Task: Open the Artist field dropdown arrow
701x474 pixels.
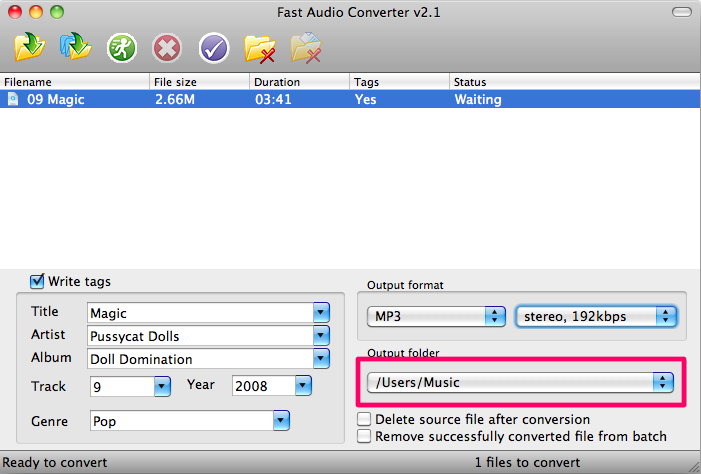Action: [x=321, y=335]
